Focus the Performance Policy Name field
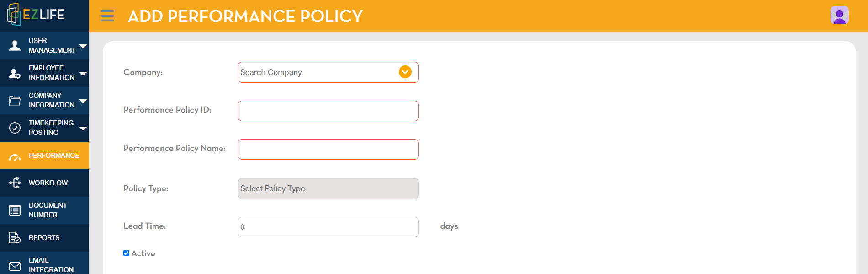868x274 pixels. (x=328, y=149)
